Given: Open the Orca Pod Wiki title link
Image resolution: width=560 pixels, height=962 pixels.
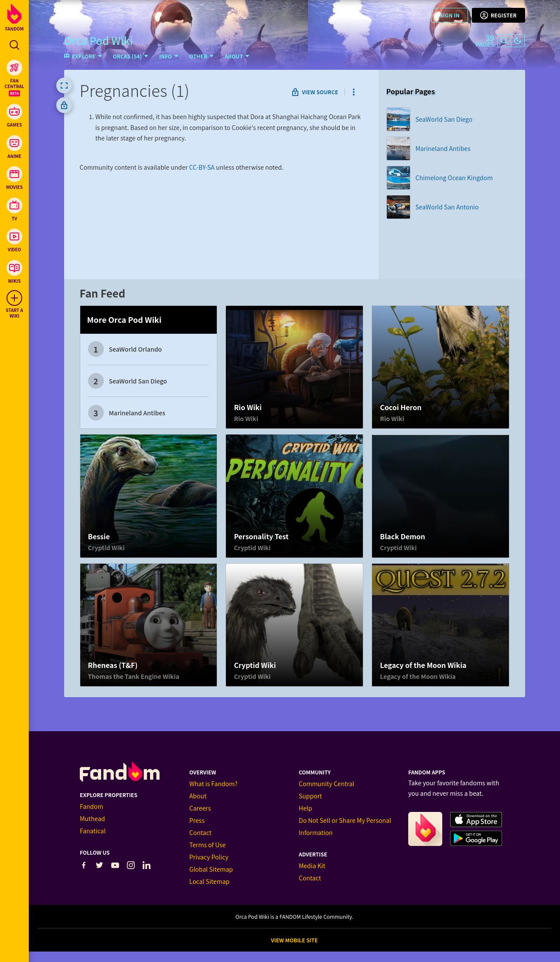Looking at the screenshot, I should (x=98, y=41).
